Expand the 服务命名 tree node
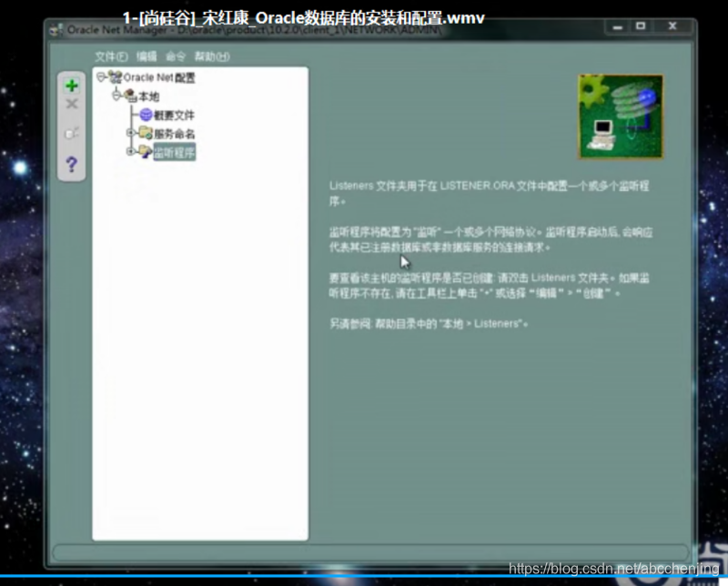728x586 pixels. [130, 133]
